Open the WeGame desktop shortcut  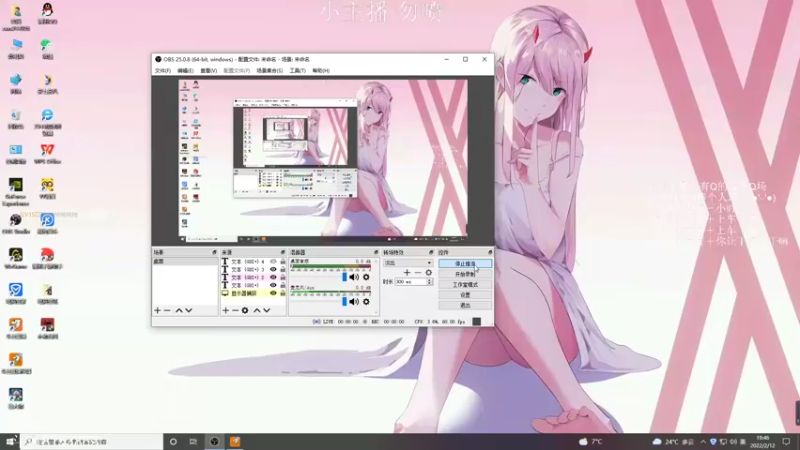(16, 258)
